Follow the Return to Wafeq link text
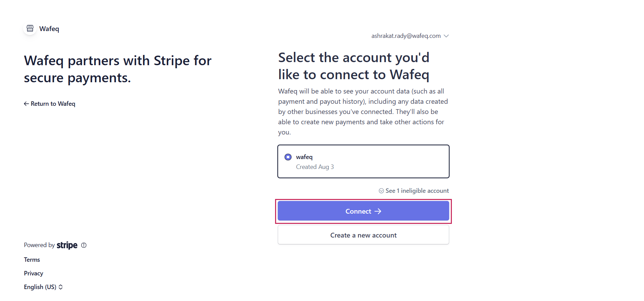This screenshot has width=644, height=301. tap(53, 104)
